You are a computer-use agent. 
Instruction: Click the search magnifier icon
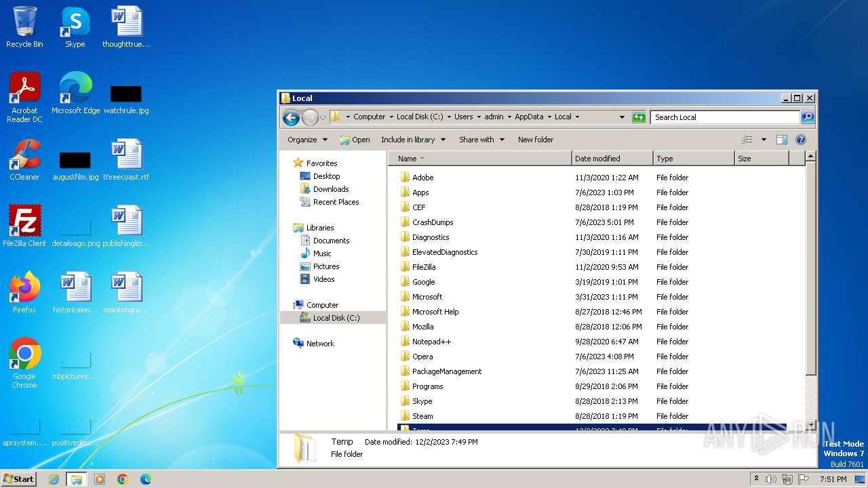pyautogui.click(x=807, y=117)
